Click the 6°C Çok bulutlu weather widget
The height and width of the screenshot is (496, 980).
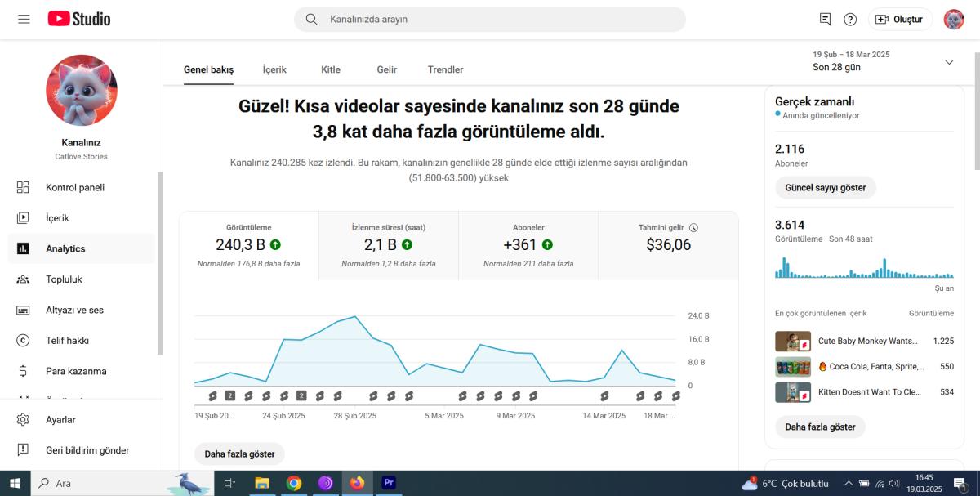pos(785,483)
